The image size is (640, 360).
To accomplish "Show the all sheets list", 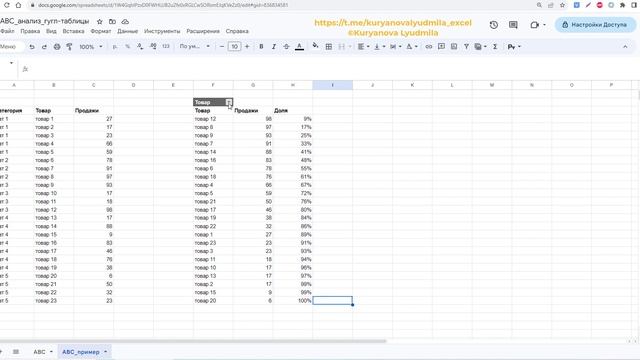I will pyautogui.click(x=16, y=352).
